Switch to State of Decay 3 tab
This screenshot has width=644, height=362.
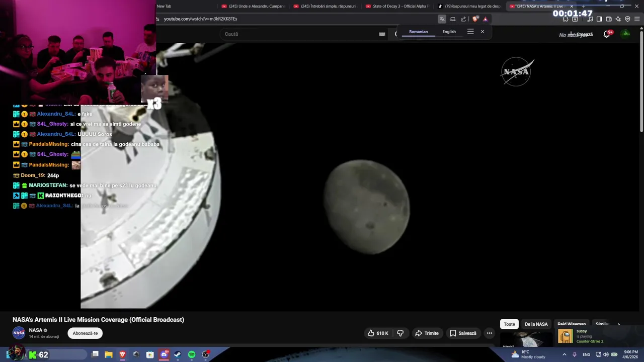pos(397,6)
